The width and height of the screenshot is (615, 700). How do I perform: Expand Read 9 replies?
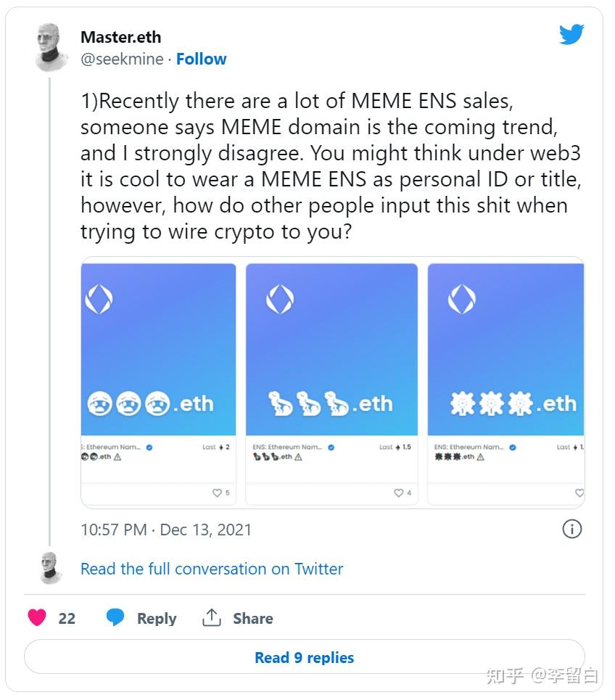305,658
